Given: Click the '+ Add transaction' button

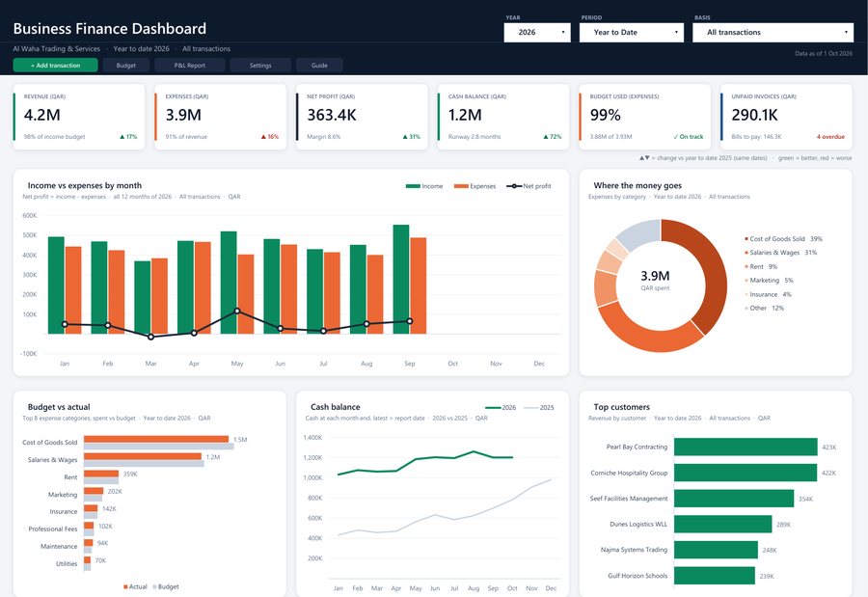Looking at the screenshot, I should coord(55,66).
